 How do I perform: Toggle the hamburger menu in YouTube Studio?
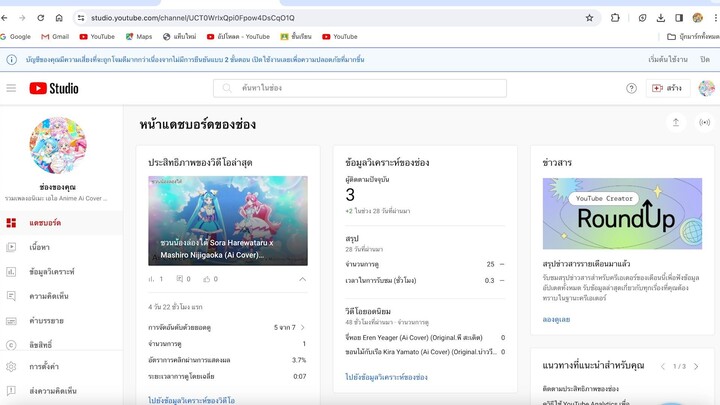click(11, 88)
